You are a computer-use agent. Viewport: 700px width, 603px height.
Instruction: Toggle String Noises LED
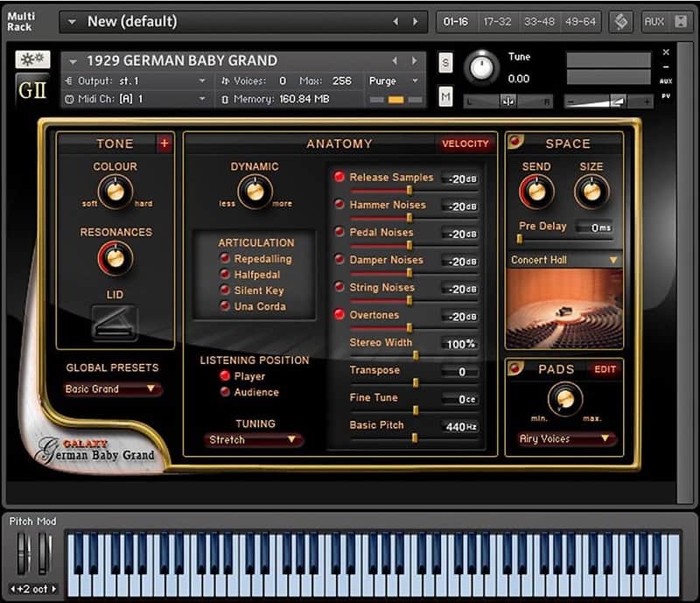tap(339, 286)
